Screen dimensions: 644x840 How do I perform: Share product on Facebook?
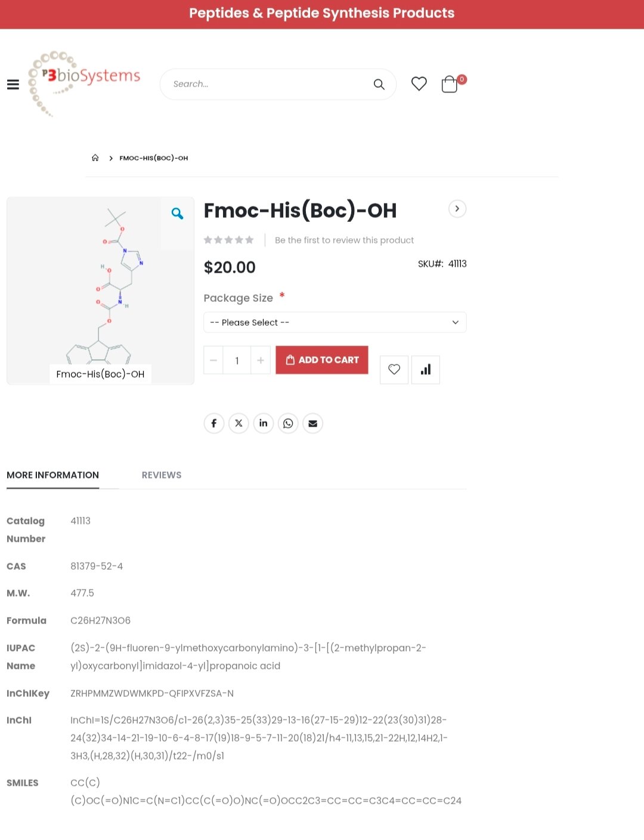(x=214, y=424)
